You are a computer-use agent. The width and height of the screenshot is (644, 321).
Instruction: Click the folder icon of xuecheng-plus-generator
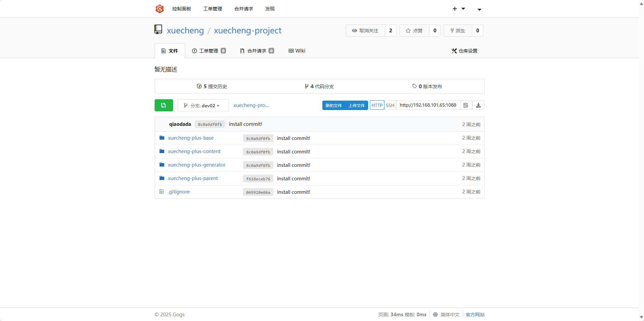(162, 165)
